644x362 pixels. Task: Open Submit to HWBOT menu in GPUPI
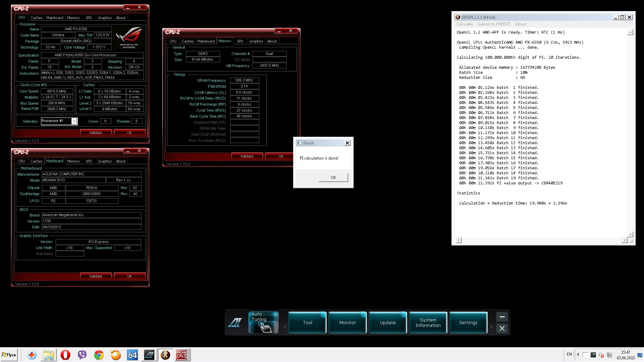[x=494, y=24]
